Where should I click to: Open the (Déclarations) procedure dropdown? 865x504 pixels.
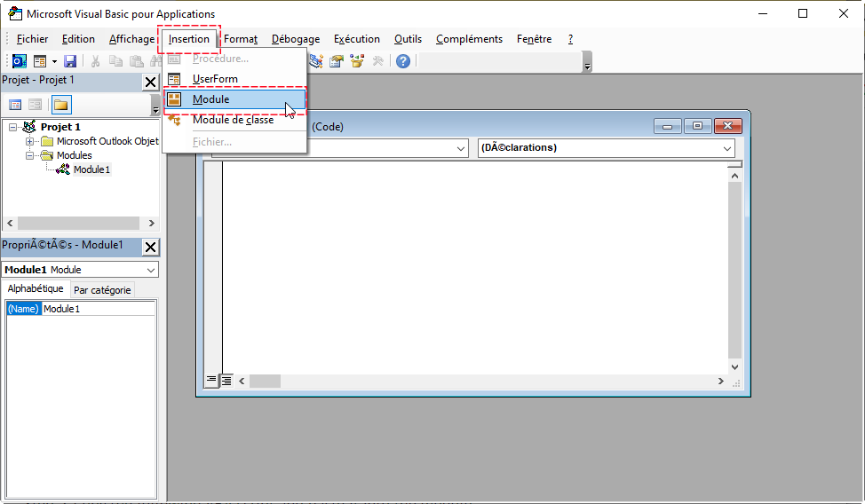[x=727, y=148]
